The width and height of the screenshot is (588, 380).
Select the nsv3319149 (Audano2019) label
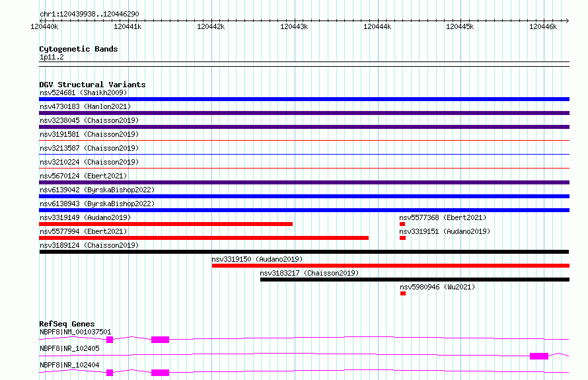85,217
